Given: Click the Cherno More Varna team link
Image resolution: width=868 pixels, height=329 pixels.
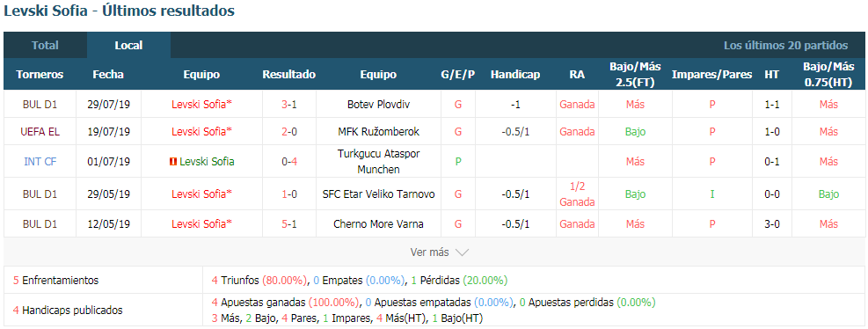Looking at the screenshot, I should pyautogui.click(x=378, y=224).
